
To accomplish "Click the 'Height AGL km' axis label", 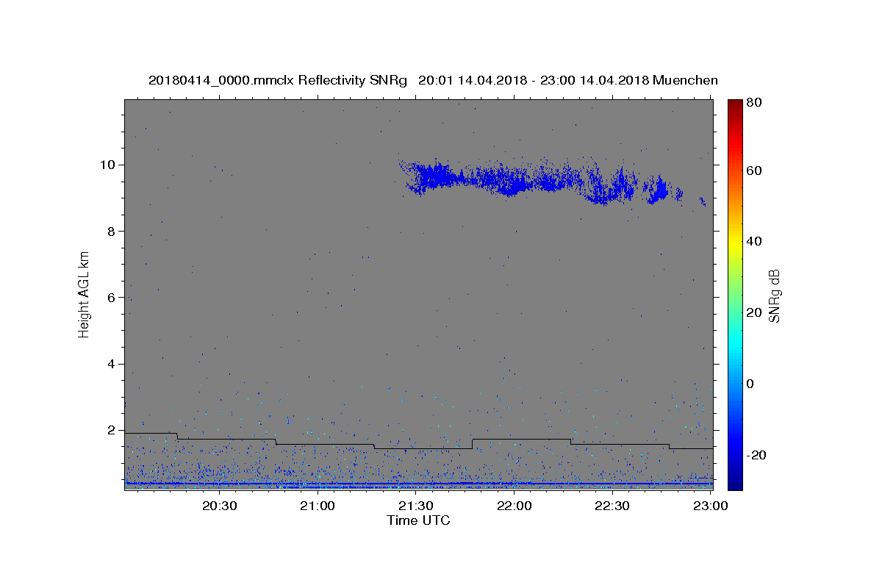I will [x=85, y=295].
